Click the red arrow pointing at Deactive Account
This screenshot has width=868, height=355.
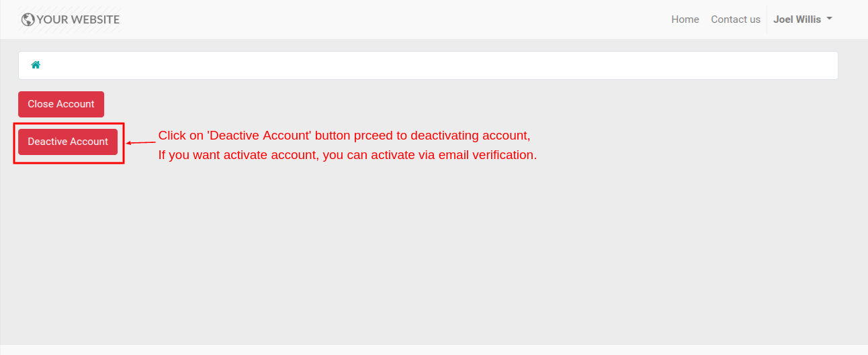pos(141,142)
